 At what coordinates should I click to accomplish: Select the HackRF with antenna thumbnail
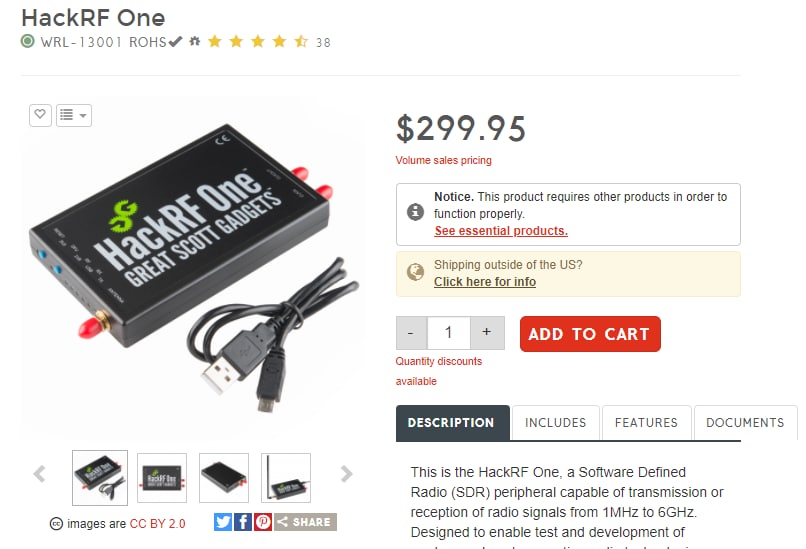(286, 478)
